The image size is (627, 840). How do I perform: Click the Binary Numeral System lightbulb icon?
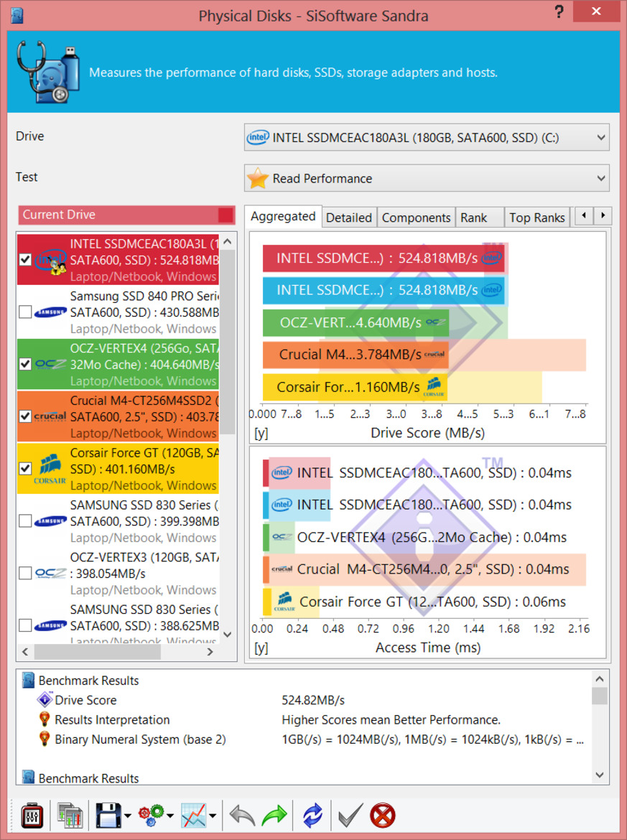tap(45, 739)
